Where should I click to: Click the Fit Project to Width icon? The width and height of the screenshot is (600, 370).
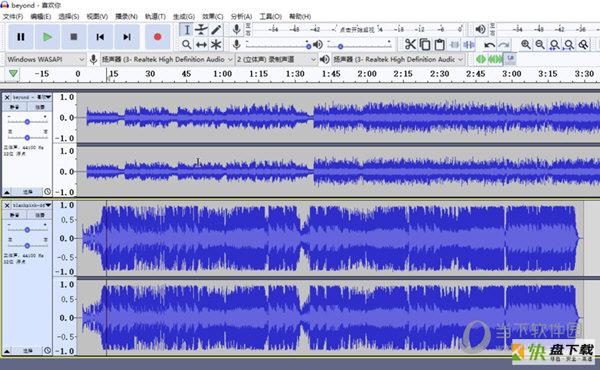point(569,44)
